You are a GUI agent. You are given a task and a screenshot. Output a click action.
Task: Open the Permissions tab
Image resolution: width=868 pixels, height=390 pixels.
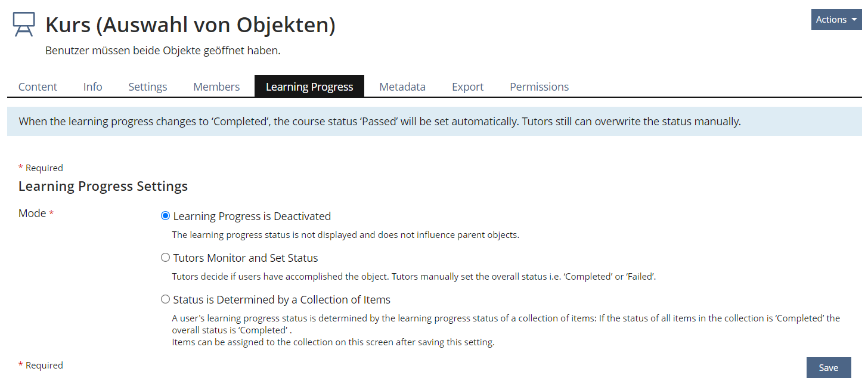[539, 87]
